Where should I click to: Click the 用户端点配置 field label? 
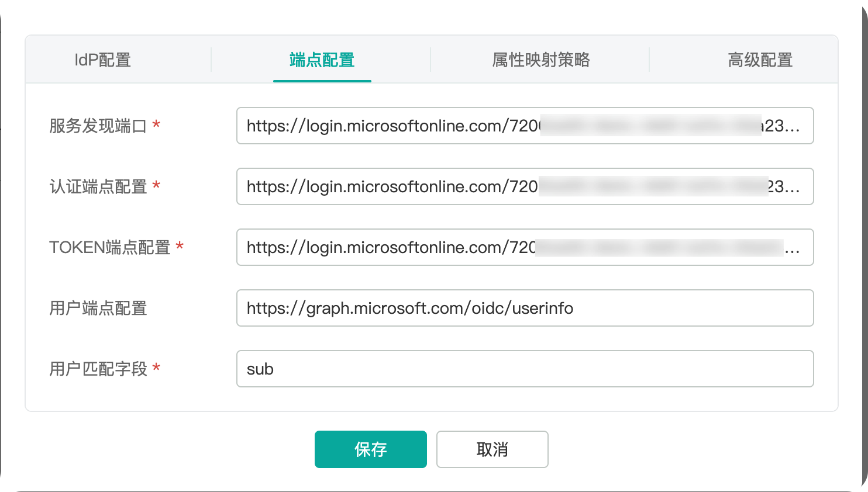(x=97, y=308)
